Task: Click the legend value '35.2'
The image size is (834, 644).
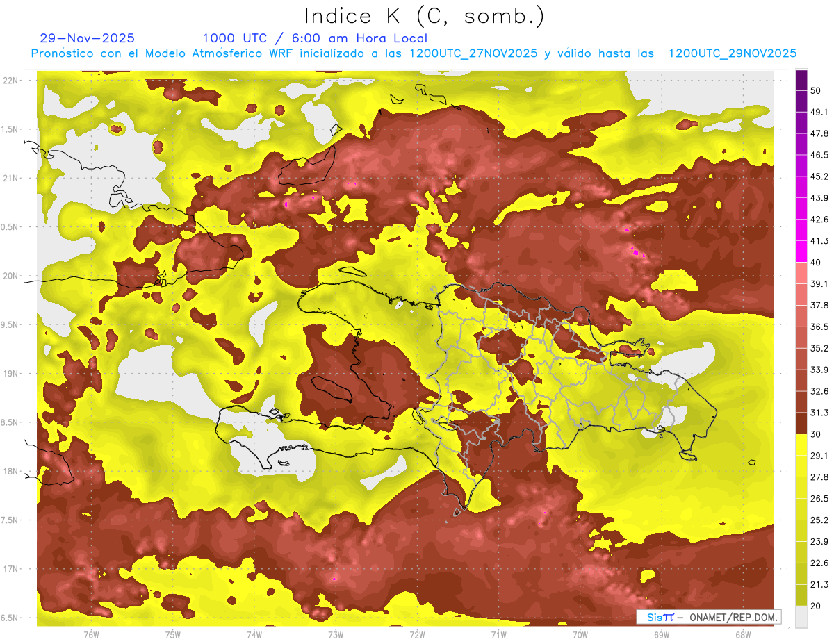Action: 819,349
